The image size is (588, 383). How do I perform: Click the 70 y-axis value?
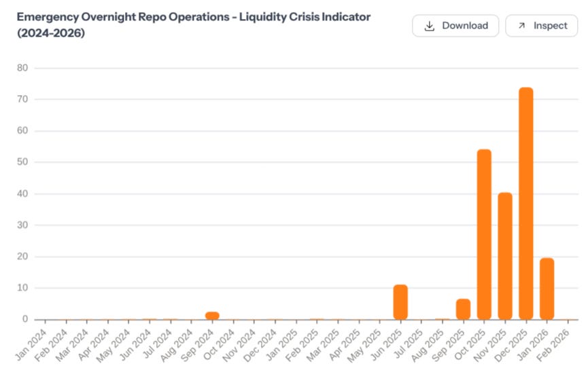coord(22,99)
